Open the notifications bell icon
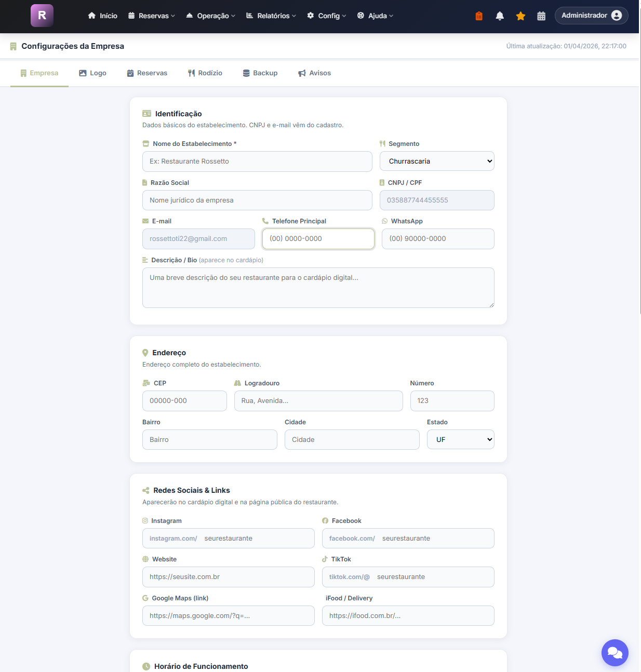Viewport: 641px width, 672px height. 499,16
